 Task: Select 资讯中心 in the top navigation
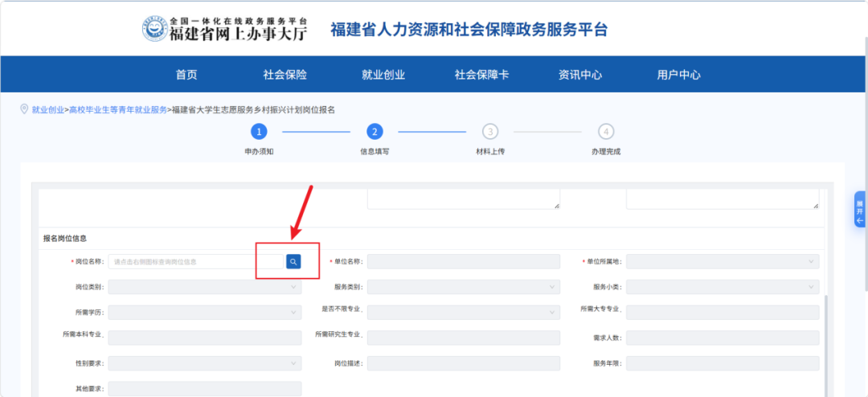coord(579,75)
